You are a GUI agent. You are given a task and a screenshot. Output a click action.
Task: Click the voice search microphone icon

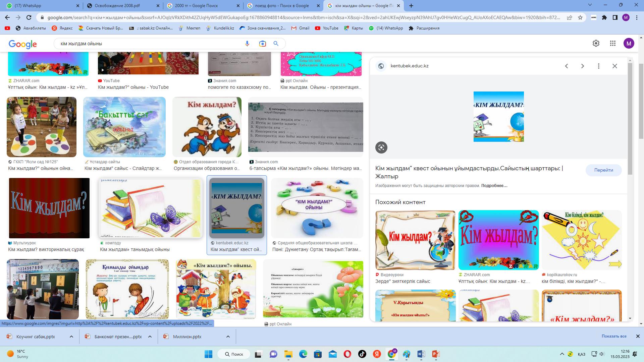click(247, 44)
